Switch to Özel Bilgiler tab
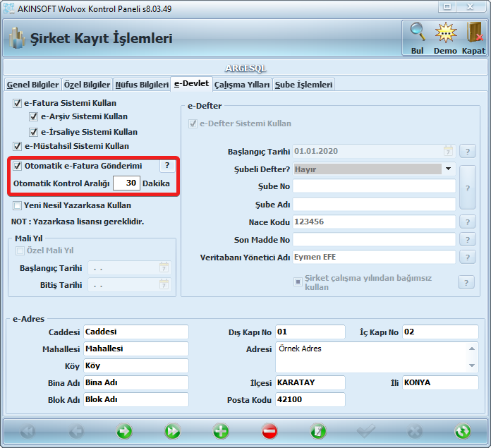Image resolution: width=491 pixels, height=448 pixels. click(87, 85)
